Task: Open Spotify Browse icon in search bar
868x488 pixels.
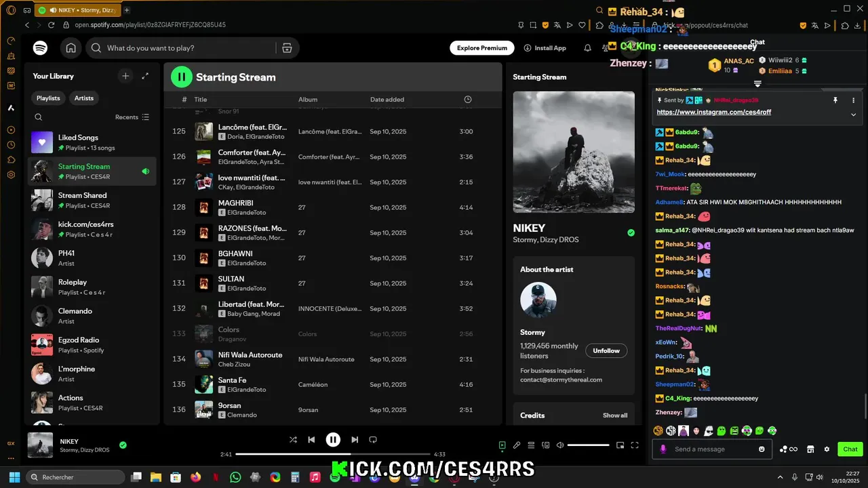Action: (287, 48)
